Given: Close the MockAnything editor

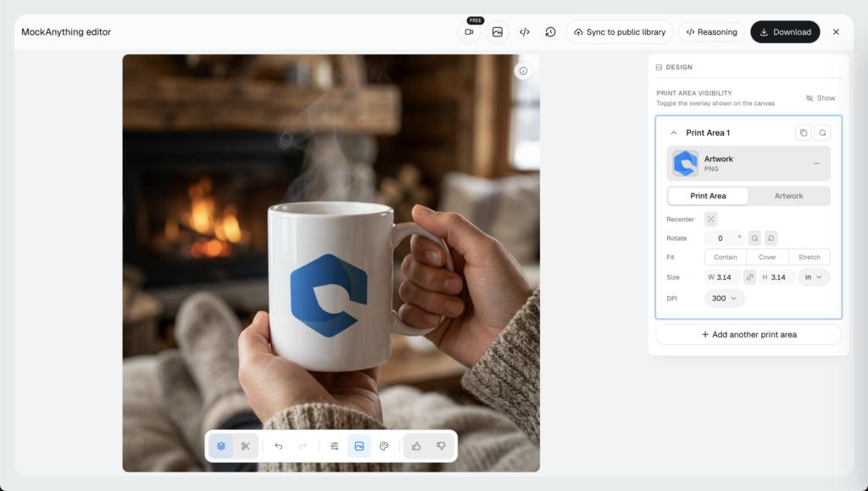Looking at the screenshot, I should click(836, 32).
